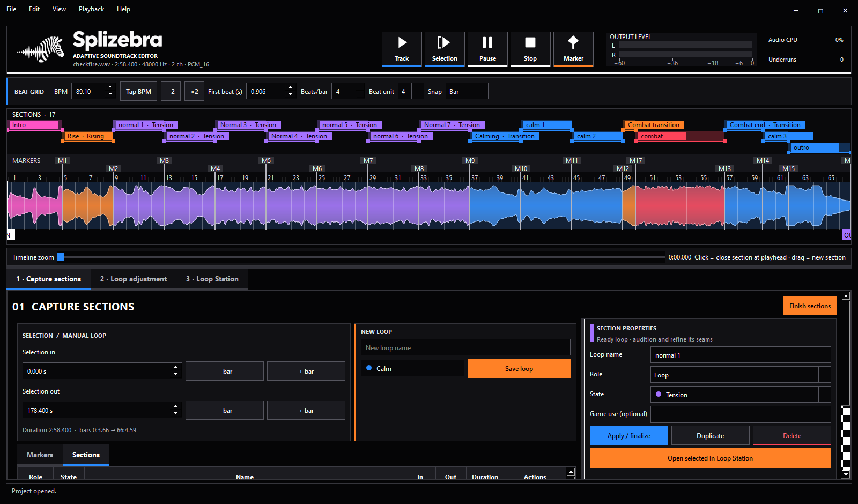Select Normal 3 · Tension section

[x=248, y=125]
